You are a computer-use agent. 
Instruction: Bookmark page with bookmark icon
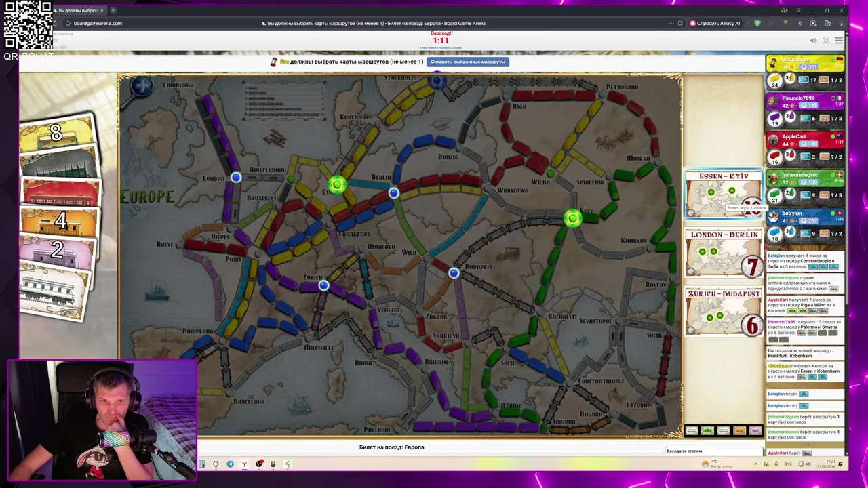680,23
